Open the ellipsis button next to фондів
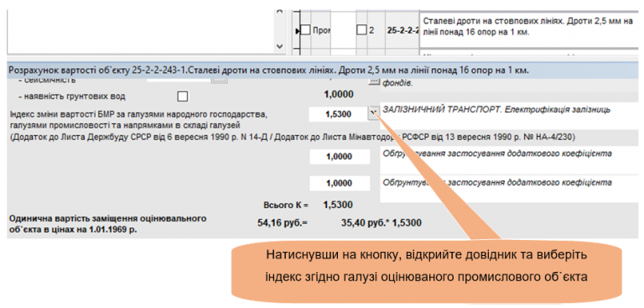644x308 pixels. pyautogui.click(x=373, y=81)
